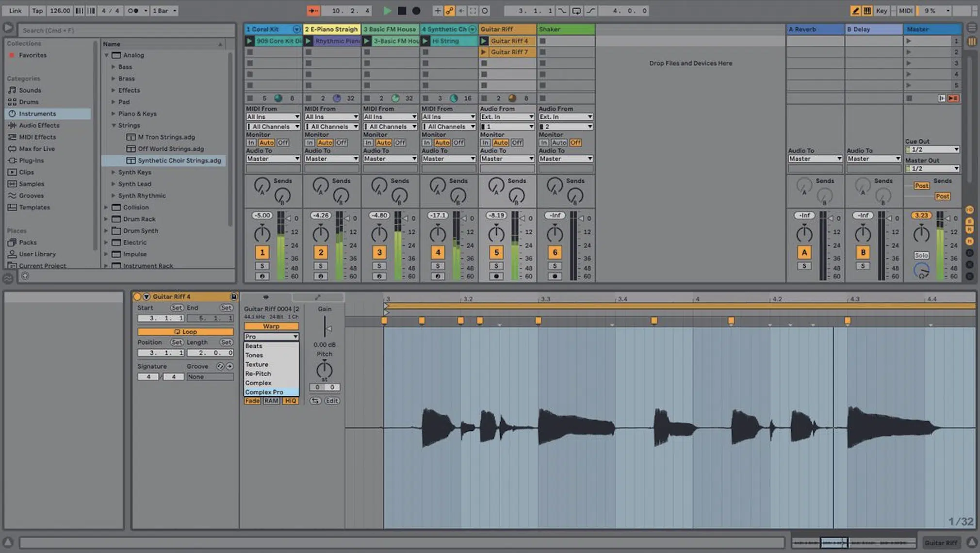Toggle the RAM mode switch

271,401
